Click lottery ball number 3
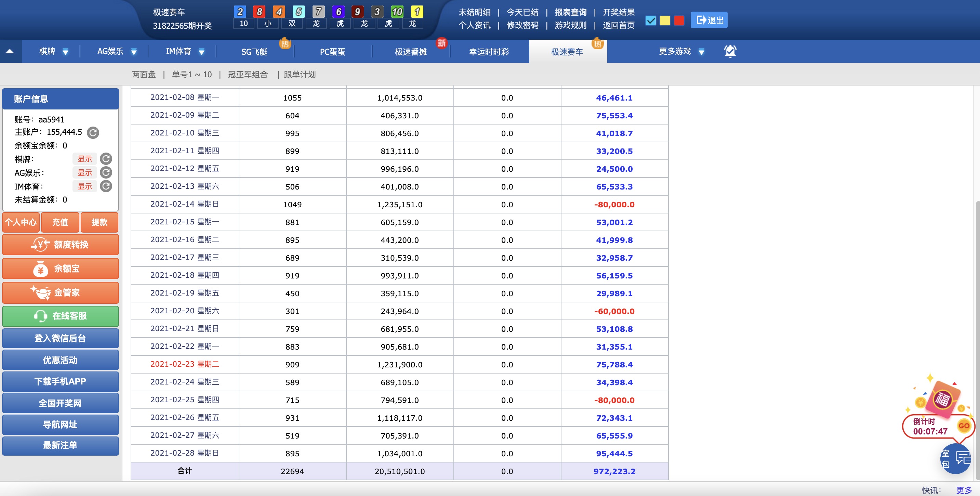The height and width of the screenshot is (496, 980). 377,11
